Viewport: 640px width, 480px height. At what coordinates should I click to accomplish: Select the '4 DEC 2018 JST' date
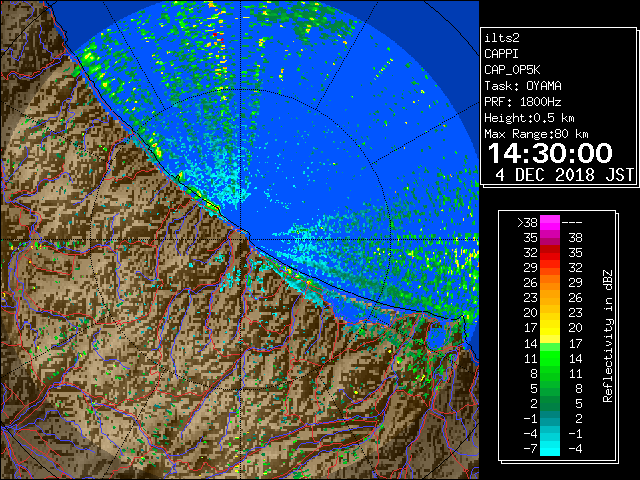pyautogui.click(x=565, y=175)
